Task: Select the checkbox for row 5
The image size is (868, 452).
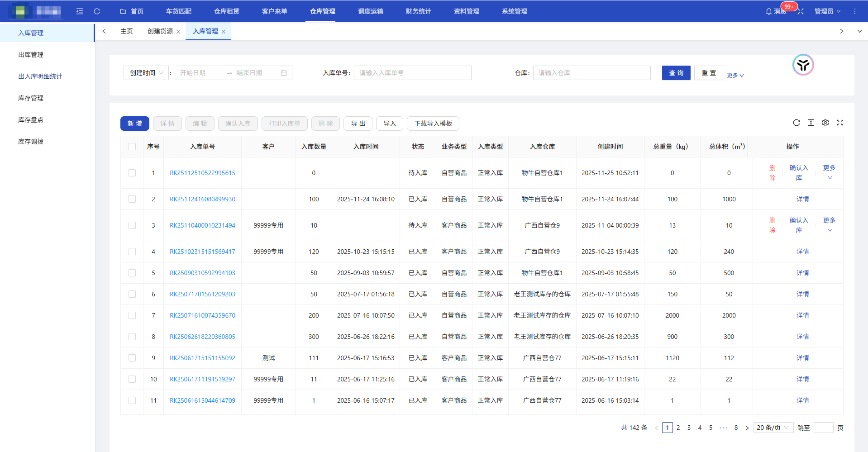Action: 132,273
